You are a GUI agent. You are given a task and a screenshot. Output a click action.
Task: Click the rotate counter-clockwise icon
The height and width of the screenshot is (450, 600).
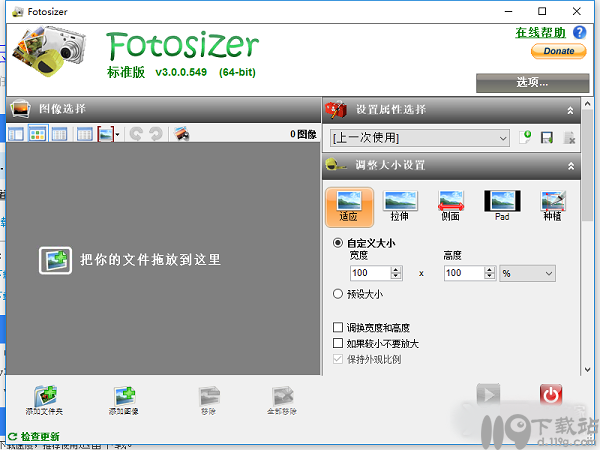(x=136, y=134)
